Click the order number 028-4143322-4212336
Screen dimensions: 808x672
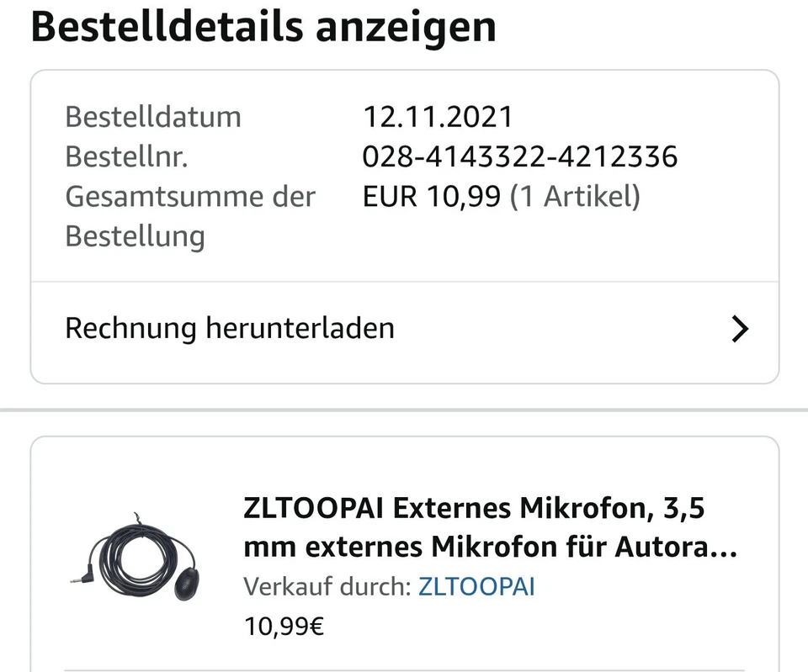pos(519,156)
